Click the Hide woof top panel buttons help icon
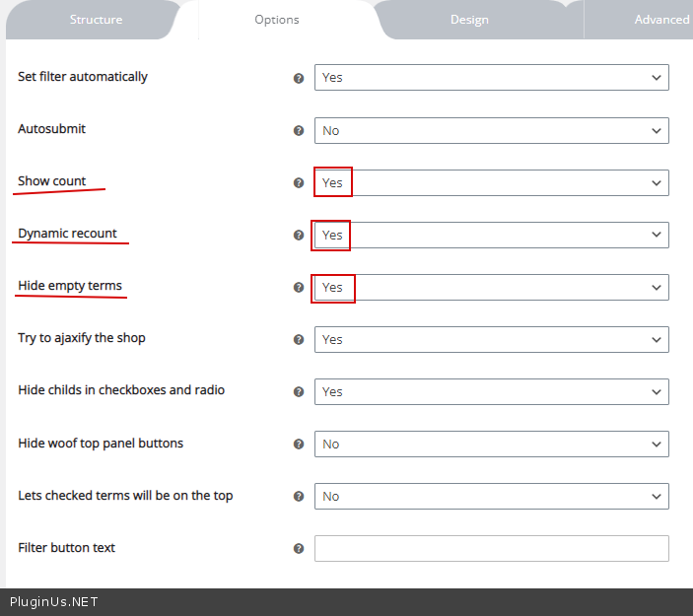The image size is (693, 616). point(299,445)
